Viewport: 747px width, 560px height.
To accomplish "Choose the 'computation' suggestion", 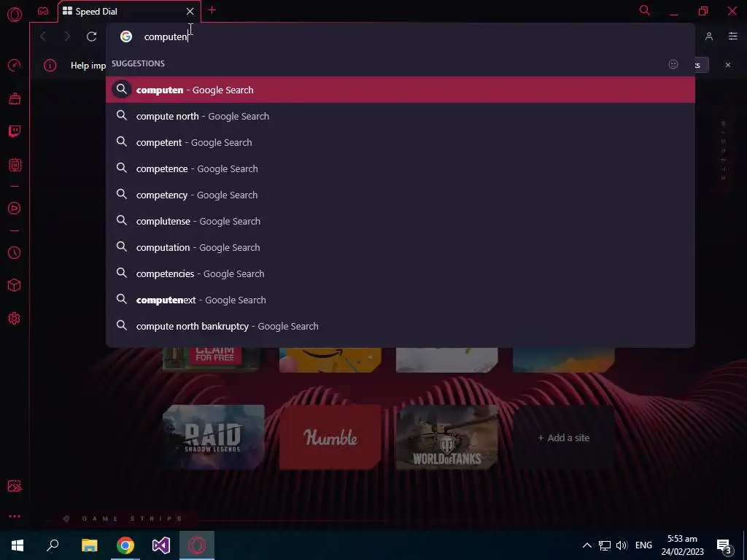I will click(x=400, y=247).
